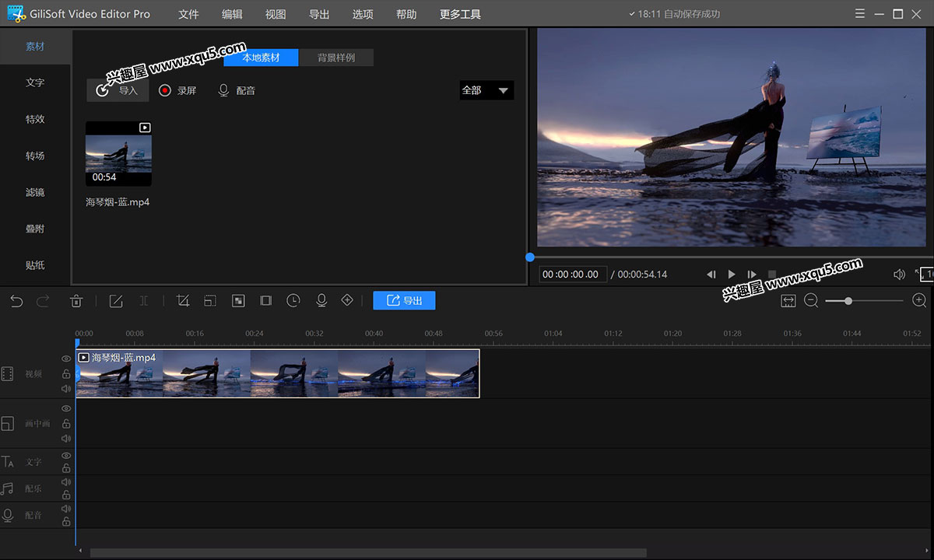Select the 特效 sidebar section
Screen dimensions: 934x560
[35, 119]
